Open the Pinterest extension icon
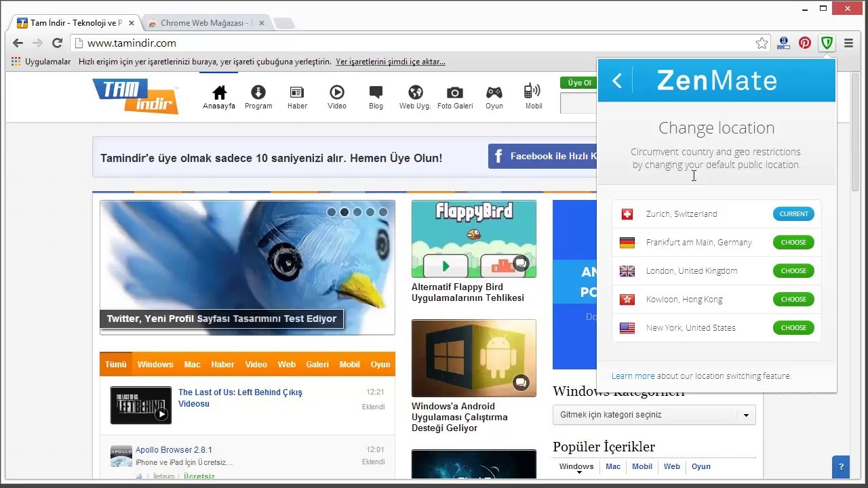 pos(805,43)
